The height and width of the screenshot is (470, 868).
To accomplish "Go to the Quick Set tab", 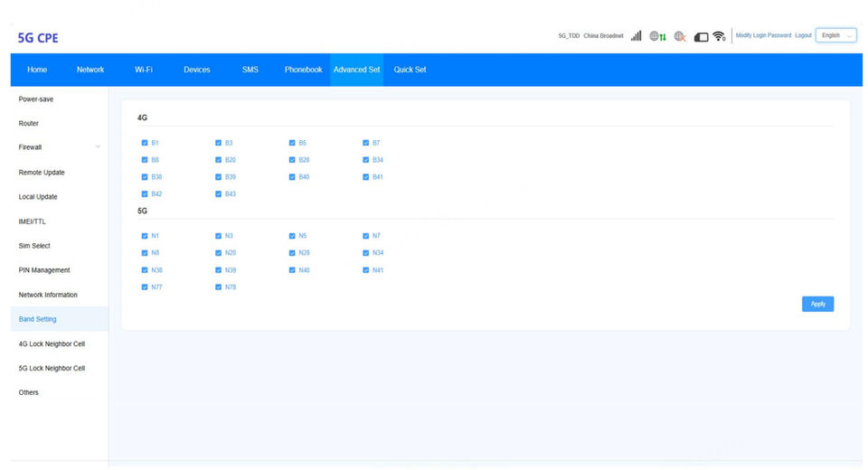I will (410, 70).
